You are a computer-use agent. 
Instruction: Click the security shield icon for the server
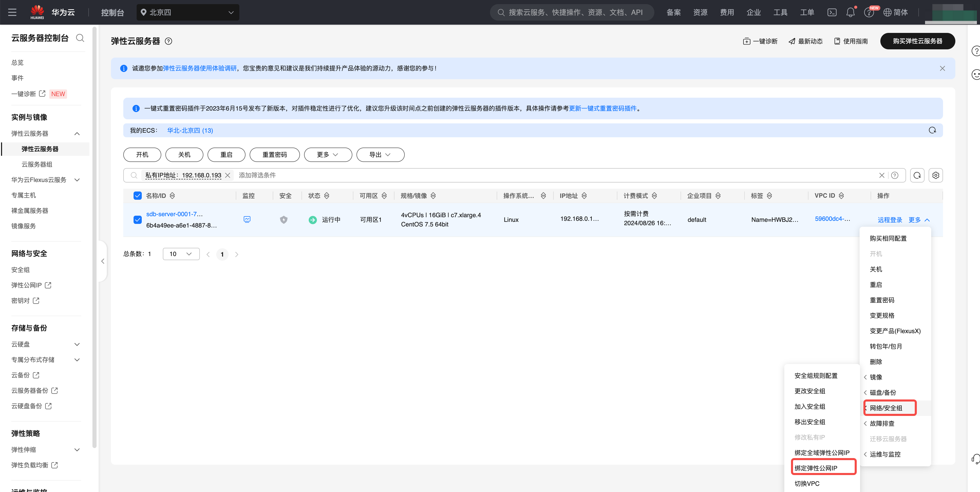click(x=284, y=220)
